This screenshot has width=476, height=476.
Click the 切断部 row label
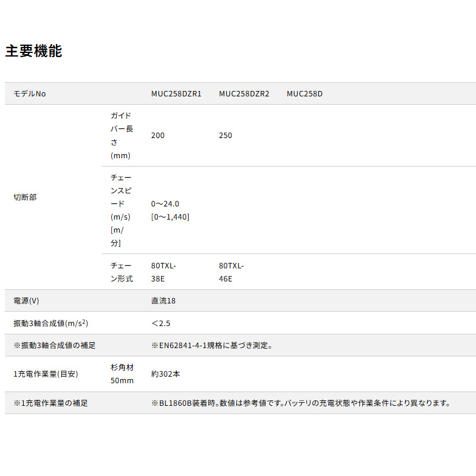[x=25, y=197]
